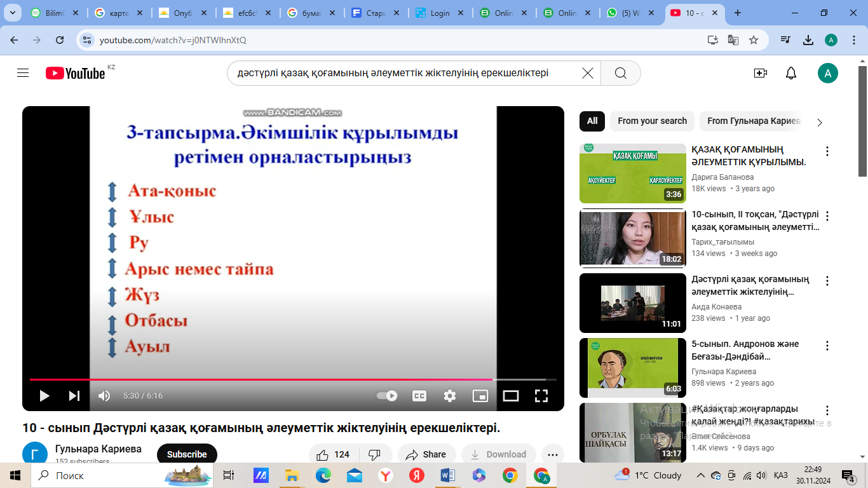The height and width of the screenshot is (488, 868).
Task: Like the video
Action: point(334,454)
